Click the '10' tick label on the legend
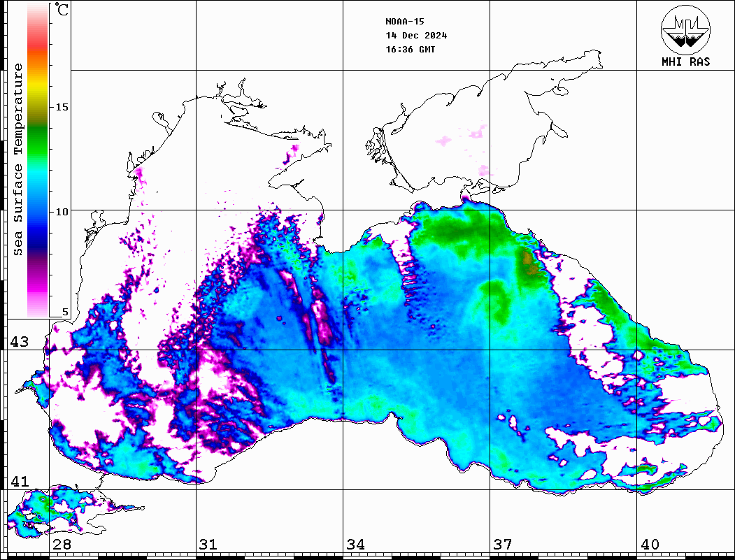 [62, 212]
